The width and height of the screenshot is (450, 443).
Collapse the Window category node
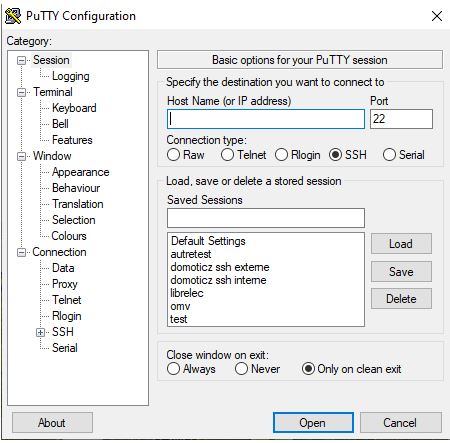pyautogui.click(x=21, y=156)
